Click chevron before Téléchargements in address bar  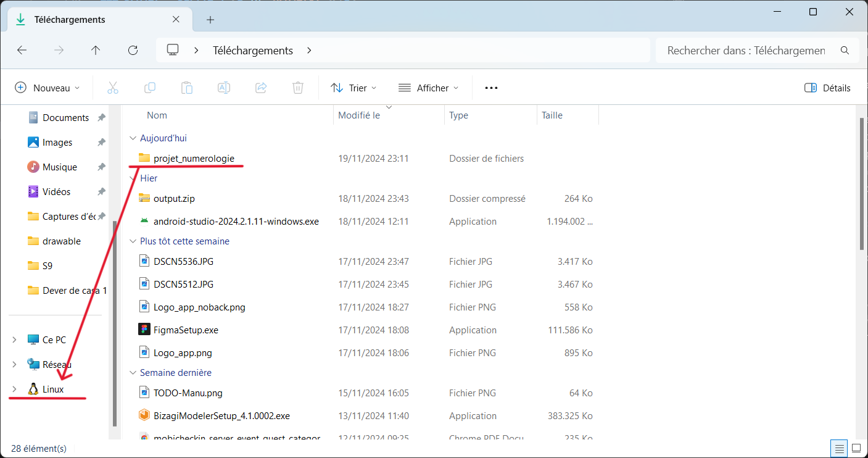(196, 51)
